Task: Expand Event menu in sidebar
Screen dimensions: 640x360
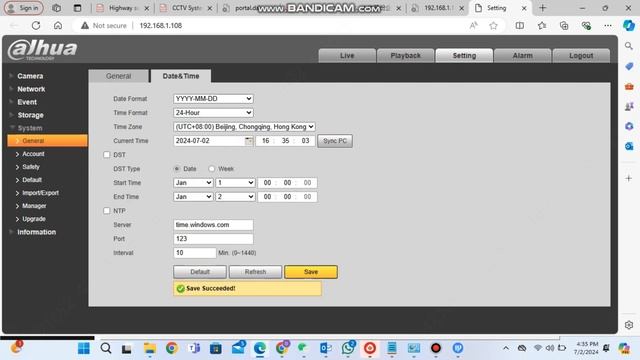Action: 27,102
